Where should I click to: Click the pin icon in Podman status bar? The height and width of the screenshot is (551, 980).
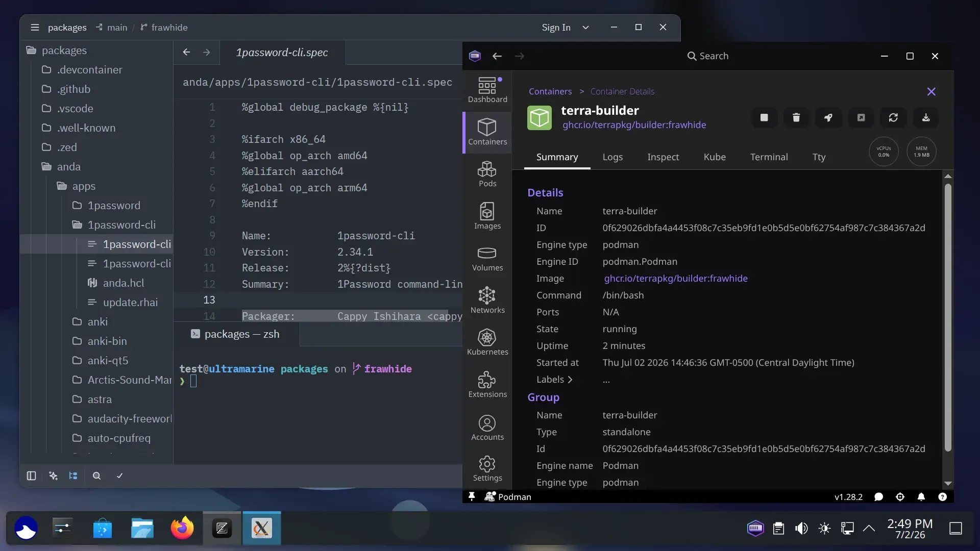tap(472, 496)
